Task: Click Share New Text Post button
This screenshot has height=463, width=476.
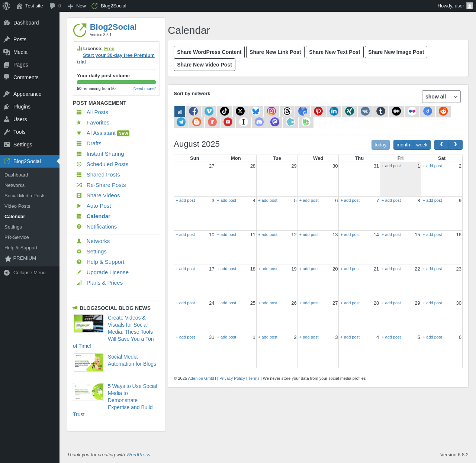Action: point(335,52)
